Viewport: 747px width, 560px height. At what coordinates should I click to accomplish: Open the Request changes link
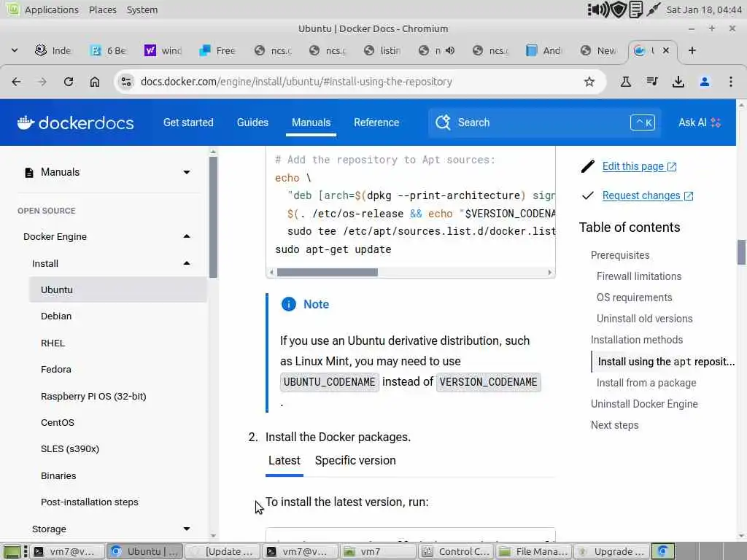point(648,195)
